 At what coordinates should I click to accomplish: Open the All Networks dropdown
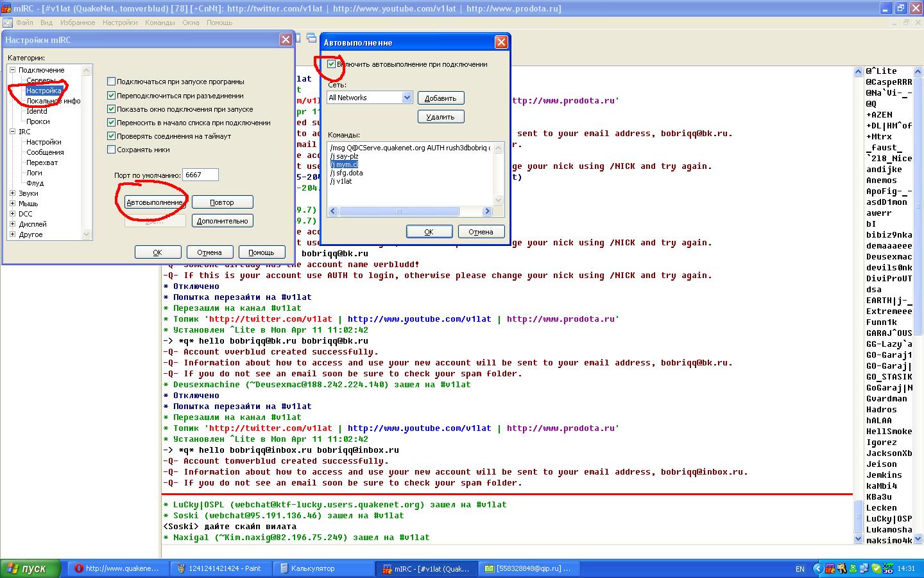click(407, 98)
